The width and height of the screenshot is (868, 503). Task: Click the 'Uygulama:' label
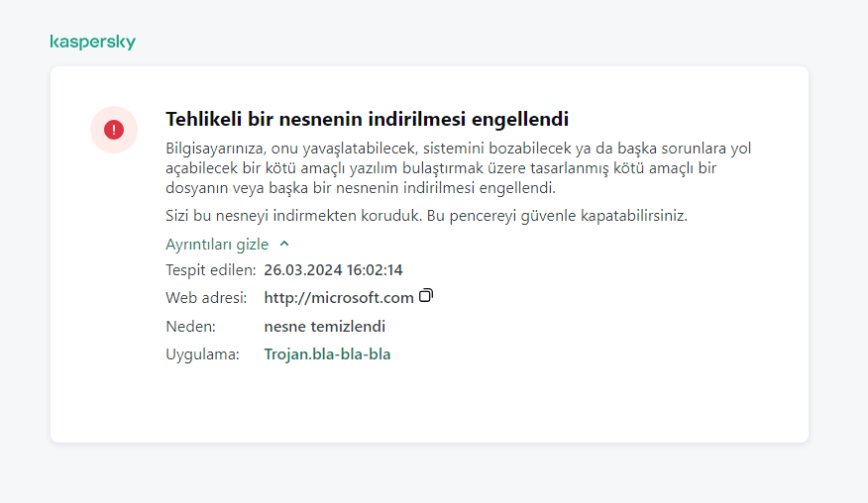coord(202,353)
